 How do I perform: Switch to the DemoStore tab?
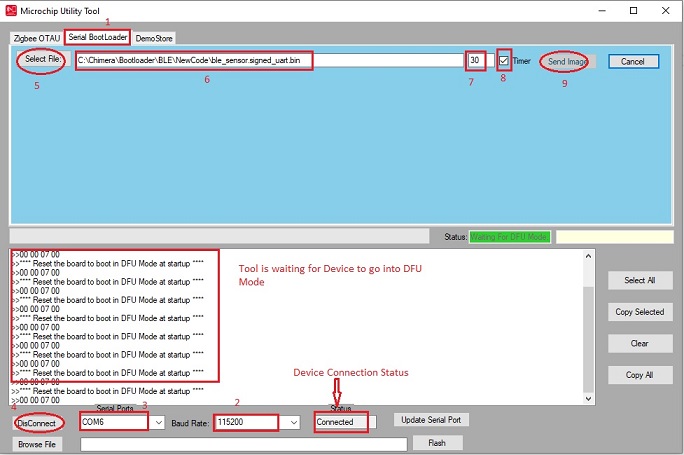pos(154,38)
